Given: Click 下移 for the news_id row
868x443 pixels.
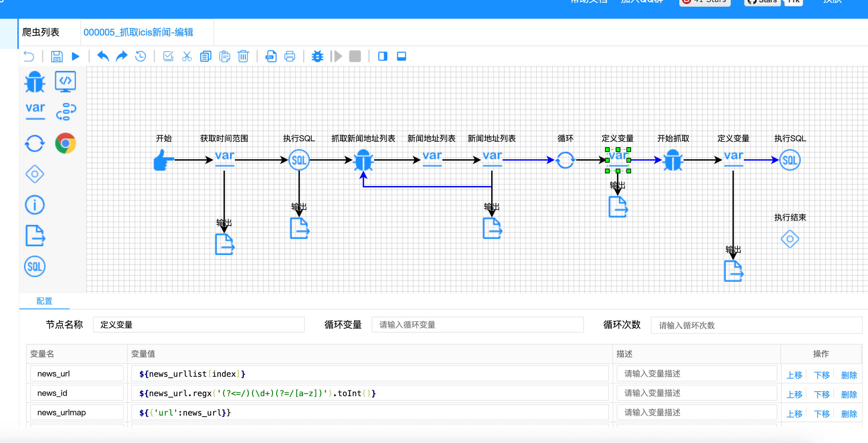Looking at the screenshot, I should 821,394.
